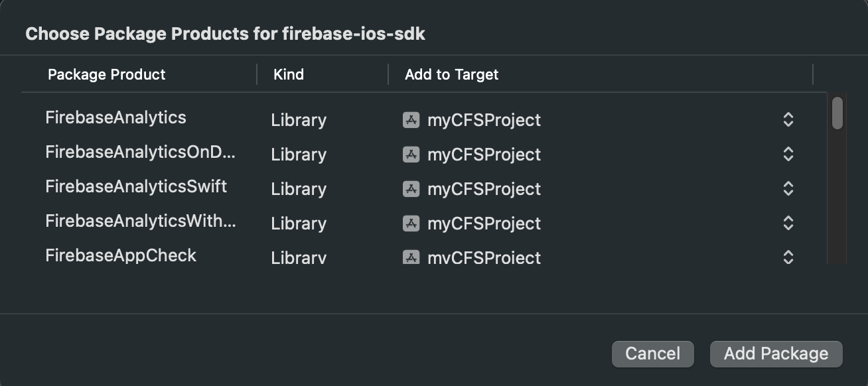Click the target app icon in the FirebaseAnalytics row
Screen dimensions: 868x386
pos(411,120)
